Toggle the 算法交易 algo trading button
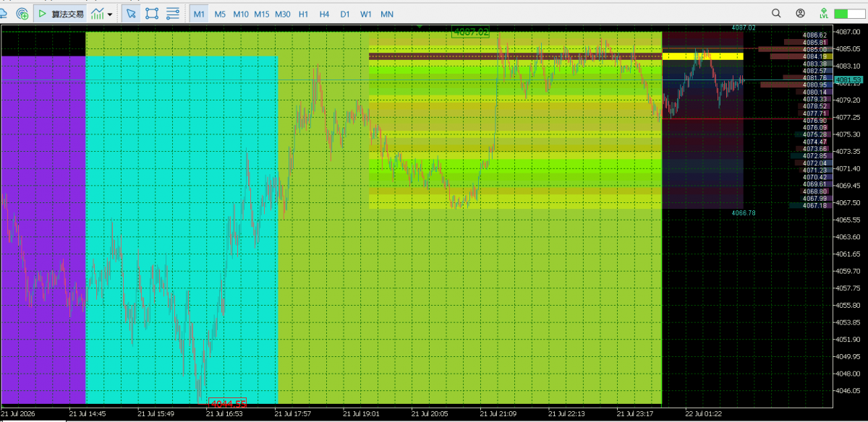Viewport: 868px width, 422px height. (61, 14)
